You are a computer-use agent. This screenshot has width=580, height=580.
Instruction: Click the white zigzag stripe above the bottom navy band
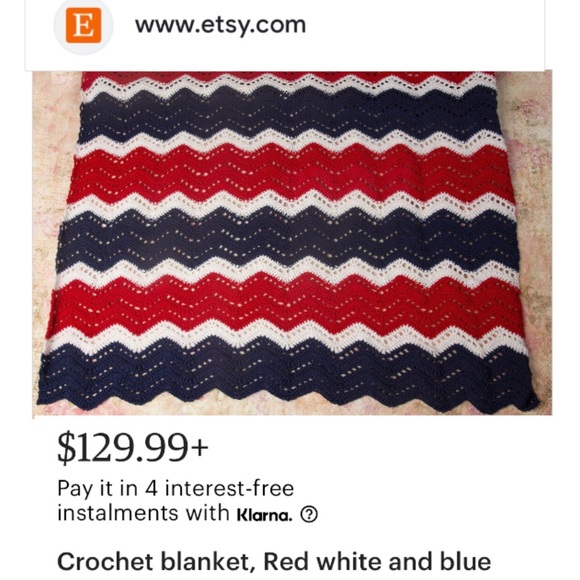point(287,338)
